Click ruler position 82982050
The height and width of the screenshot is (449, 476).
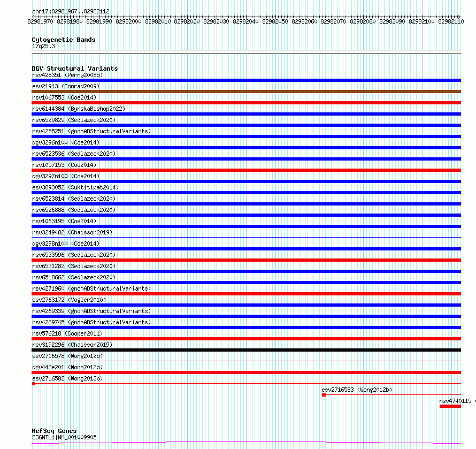click(275, 21)
